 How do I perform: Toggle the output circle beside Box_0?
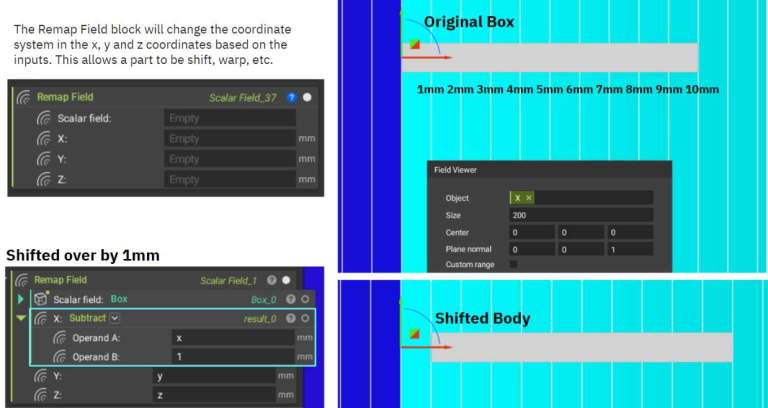coord(305,299)
